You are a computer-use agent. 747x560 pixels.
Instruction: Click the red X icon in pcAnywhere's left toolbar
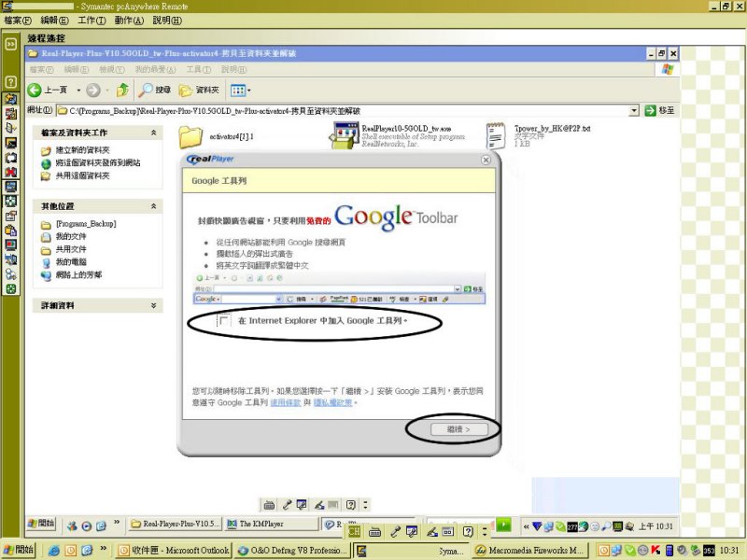click(x=10, y=172)
